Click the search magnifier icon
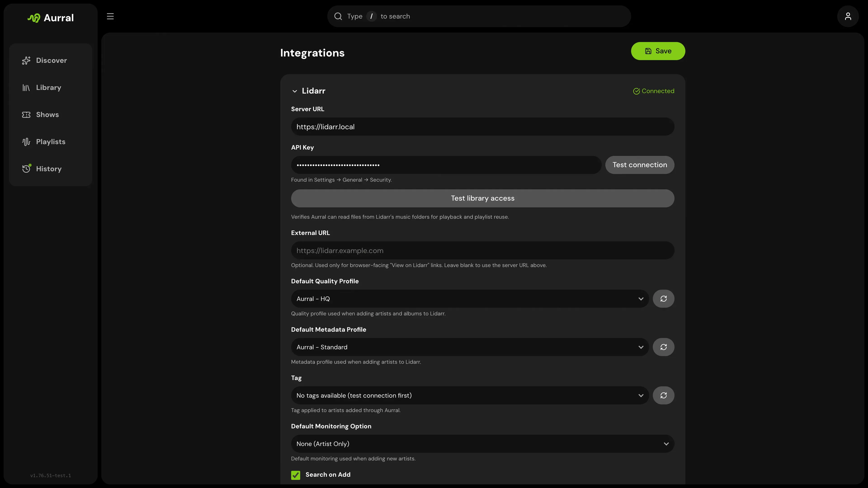Screen dimensions: 868x488 point(338,16)
